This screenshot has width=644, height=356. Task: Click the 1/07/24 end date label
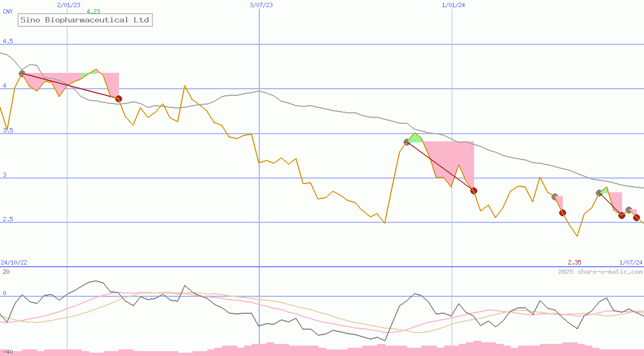tap(631, 263)
